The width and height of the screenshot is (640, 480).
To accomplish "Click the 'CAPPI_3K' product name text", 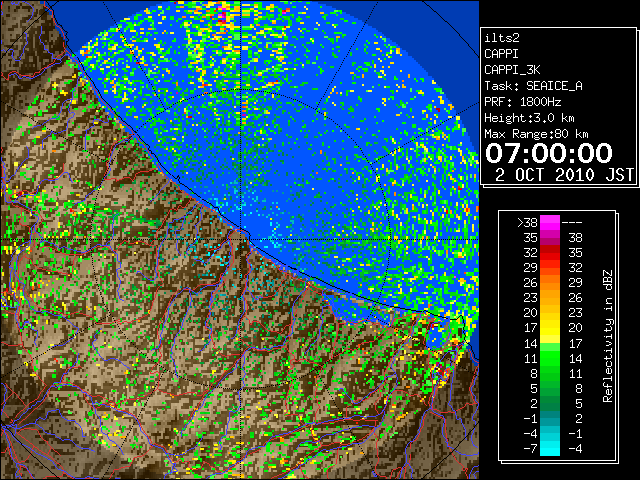I will [512, 70].
